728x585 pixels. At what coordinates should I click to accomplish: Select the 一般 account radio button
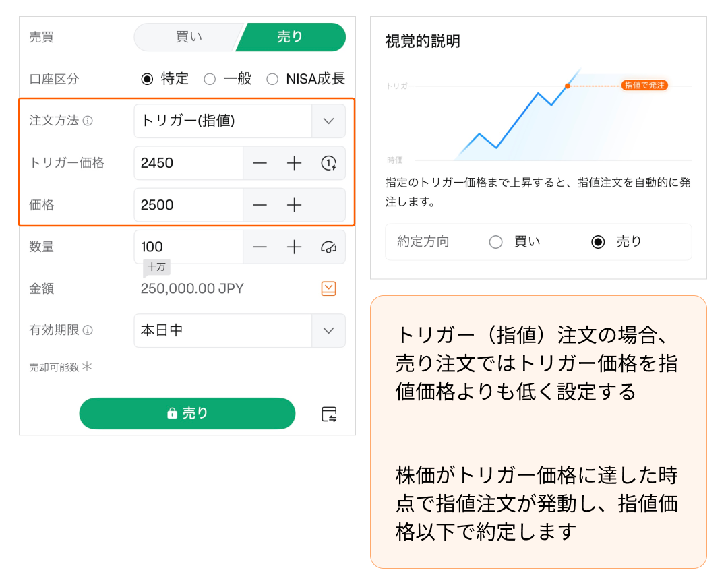click(x=210, y=79)
